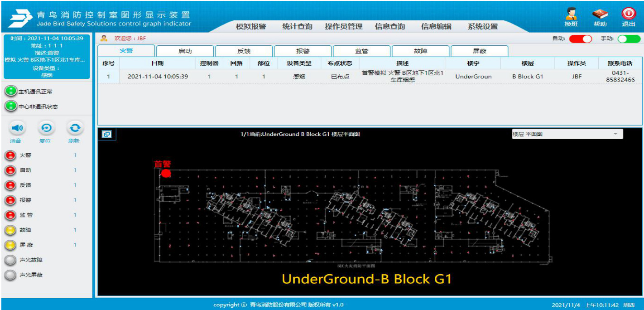644x310 pixels.
Task: Switch to the 屏蔽 tab
Action: point(479,51)
